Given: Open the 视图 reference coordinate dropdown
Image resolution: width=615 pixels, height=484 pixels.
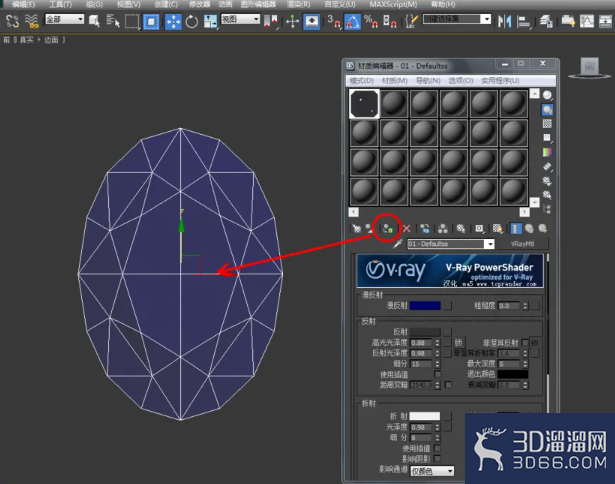Looking at the screenshot, I should 241,19.
